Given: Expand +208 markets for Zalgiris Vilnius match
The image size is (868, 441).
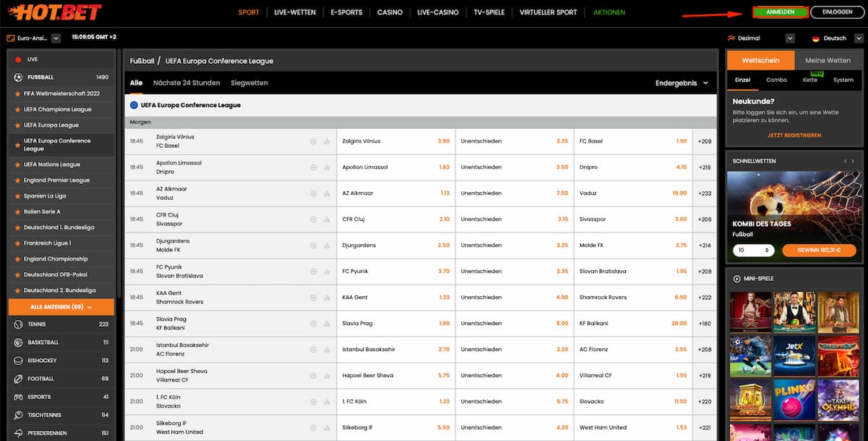Looking at the screenshot, I should (705, 141).
